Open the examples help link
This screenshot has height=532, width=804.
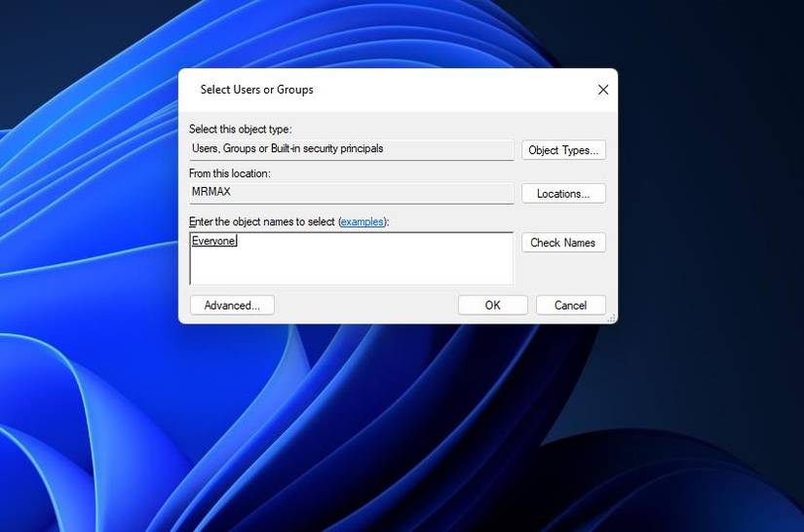point(362,221)
